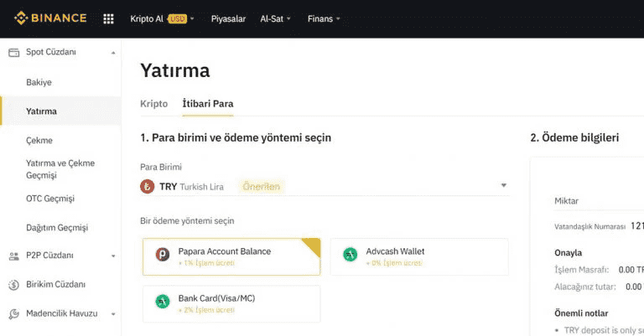Expand the Madencilik Havuzu section
The height and width of the screenshot is (336, 644).
[113, 314]
